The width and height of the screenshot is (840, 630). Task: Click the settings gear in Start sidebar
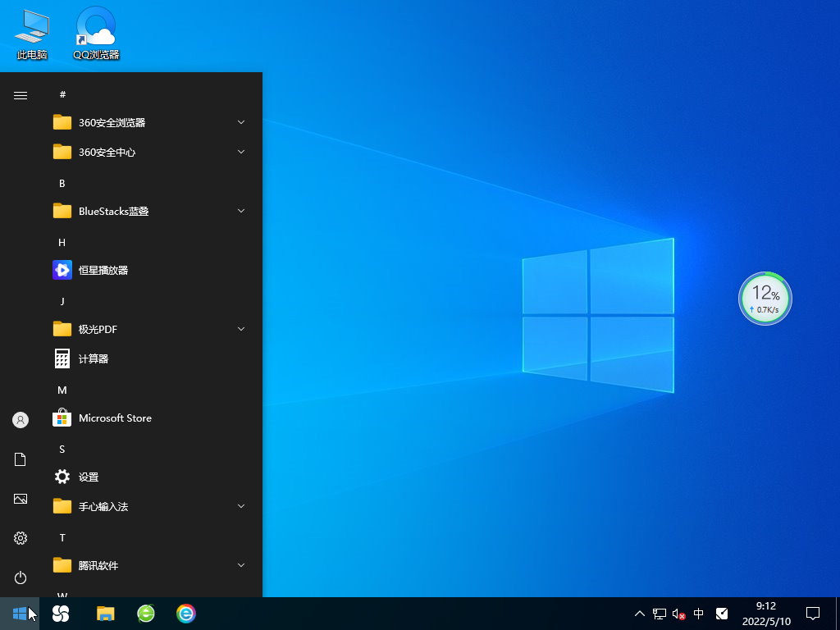(x=21, y=538)
